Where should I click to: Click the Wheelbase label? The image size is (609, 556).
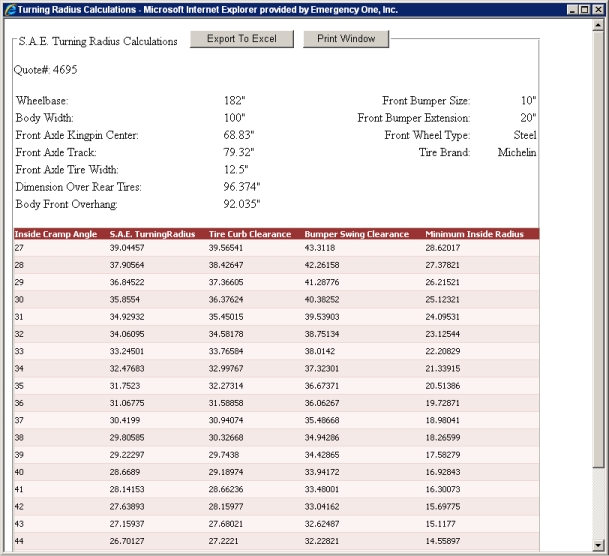point(42,101)
